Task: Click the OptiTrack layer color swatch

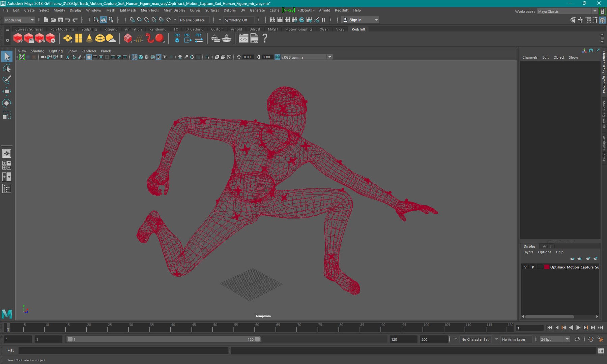Action: (547, 267)
